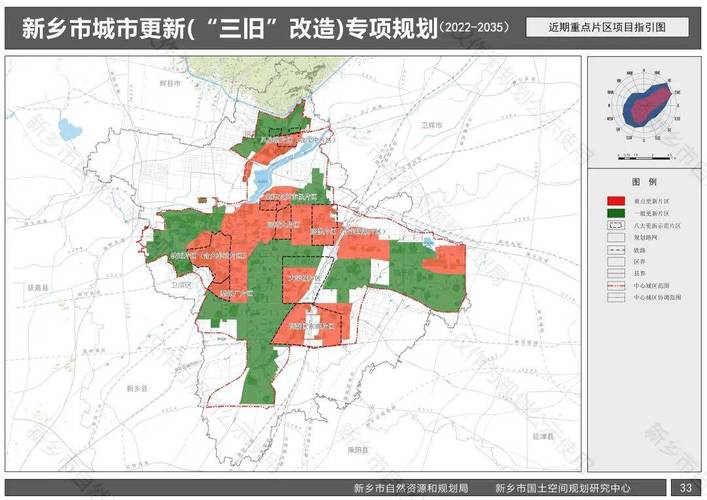This screenshot has height=500, width=707.
Task: Click the blue lake near 辉县市
Action: [70, 128]
